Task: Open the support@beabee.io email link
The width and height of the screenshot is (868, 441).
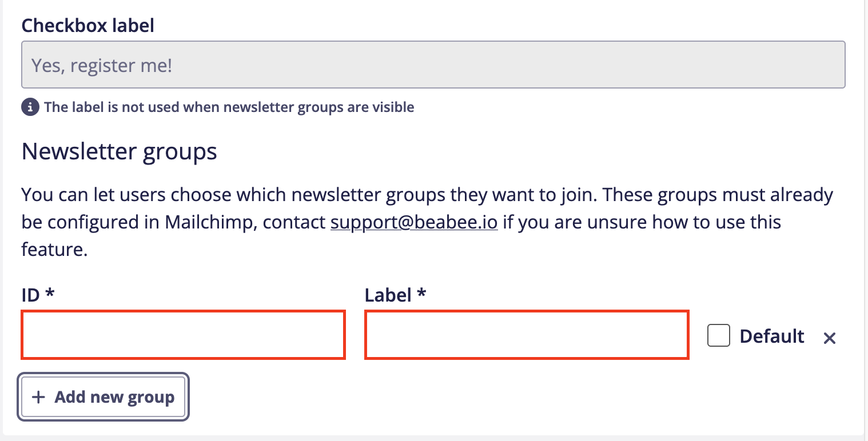Action: [414, 222]
